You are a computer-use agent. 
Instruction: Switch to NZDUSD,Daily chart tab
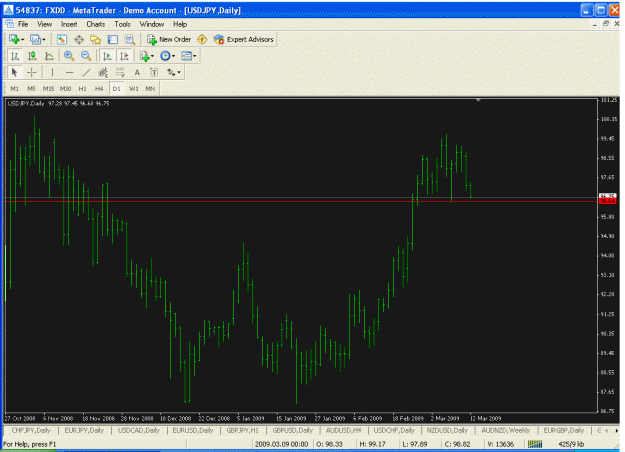(447, 430)
